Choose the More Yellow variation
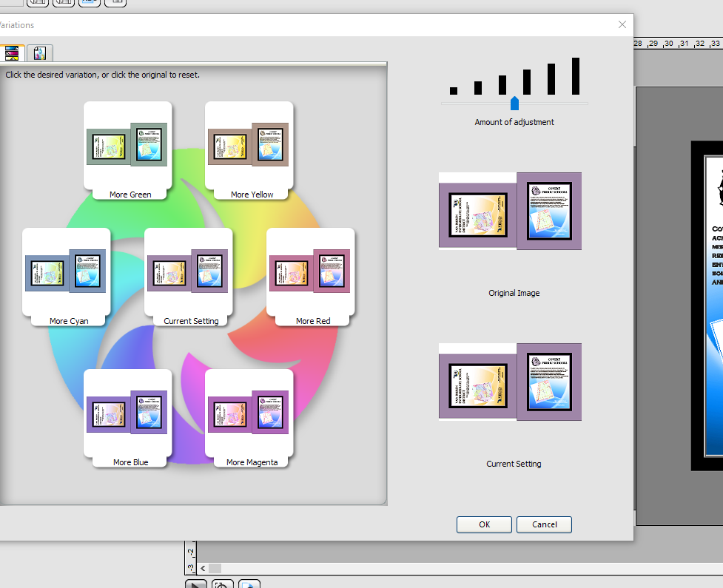The width and height of the screenshot is (723, 588). 249,149
